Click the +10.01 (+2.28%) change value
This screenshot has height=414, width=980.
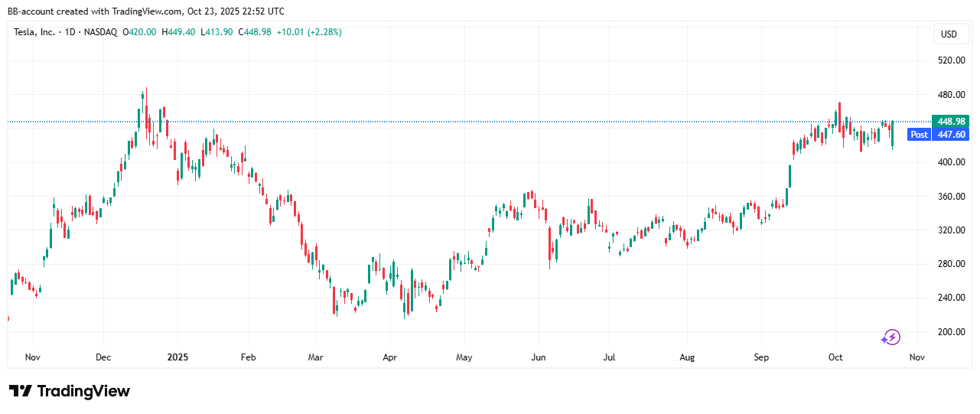(x=309, y=32)
